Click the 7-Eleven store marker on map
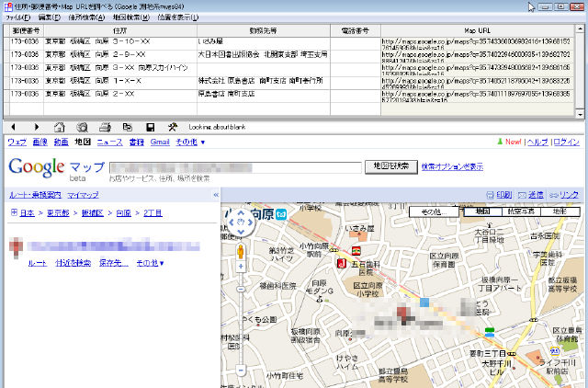The width and height of the screenshot is (588, 388). [356, 251]
